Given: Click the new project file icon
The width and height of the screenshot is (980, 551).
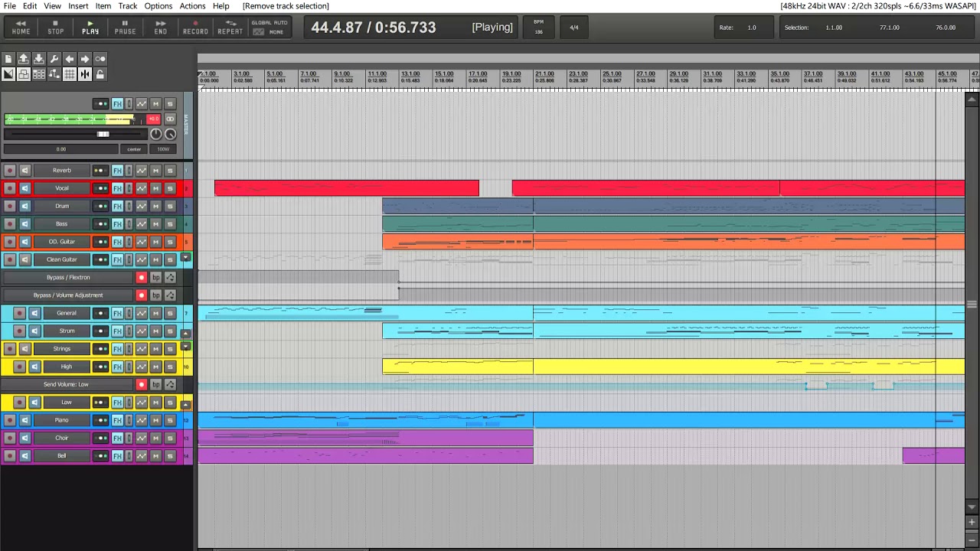Looking at the screenshot, I should click(x=8, y=59).
